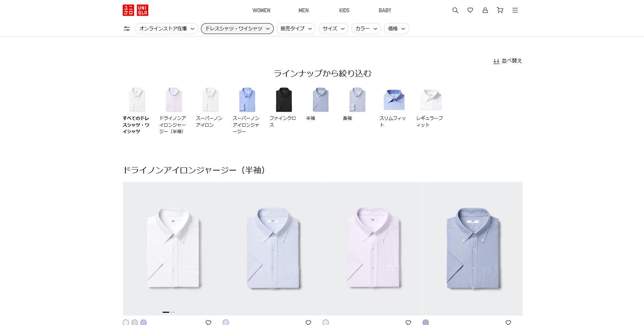Open the shopping cart icon
644x325 pixels.
500,10
